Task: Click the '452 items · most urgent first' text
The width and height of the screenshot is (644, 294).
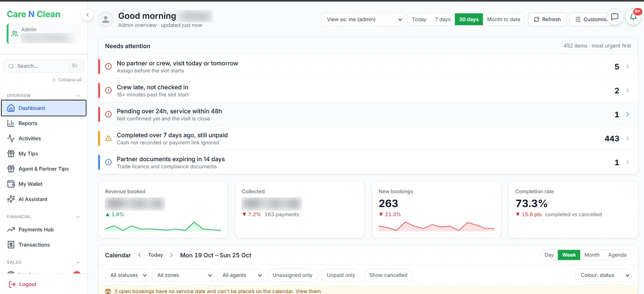Action: pos(597,46)
